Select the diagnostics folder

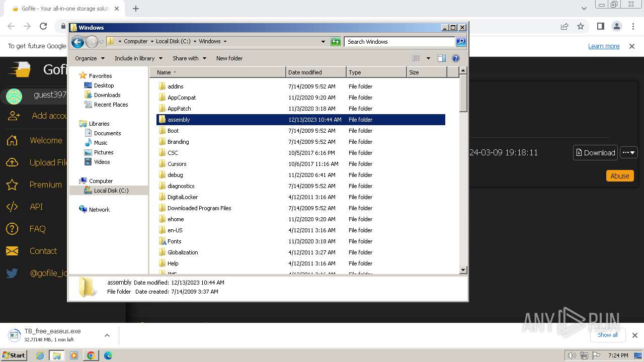click(x=181, y=186)
